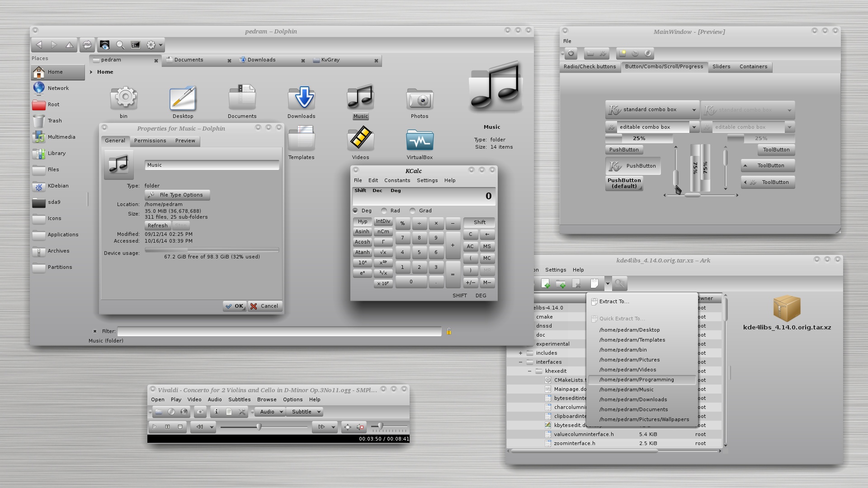Select the Dolphin refresh folder icon

[87, 45]
